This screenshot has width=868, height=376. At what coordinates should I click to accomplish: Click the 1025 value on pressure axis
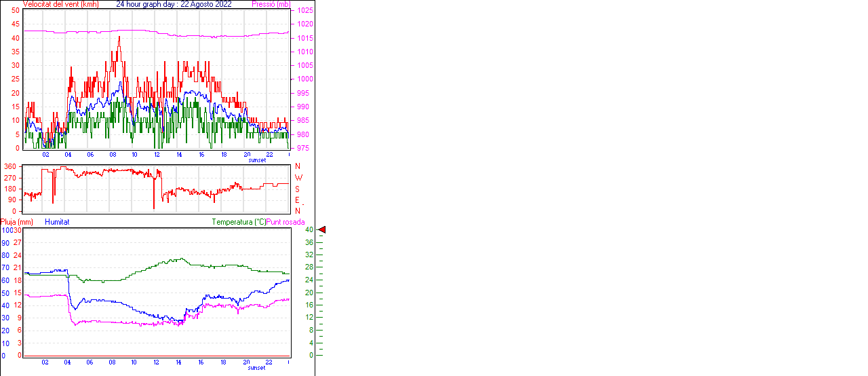pos(305,11)
